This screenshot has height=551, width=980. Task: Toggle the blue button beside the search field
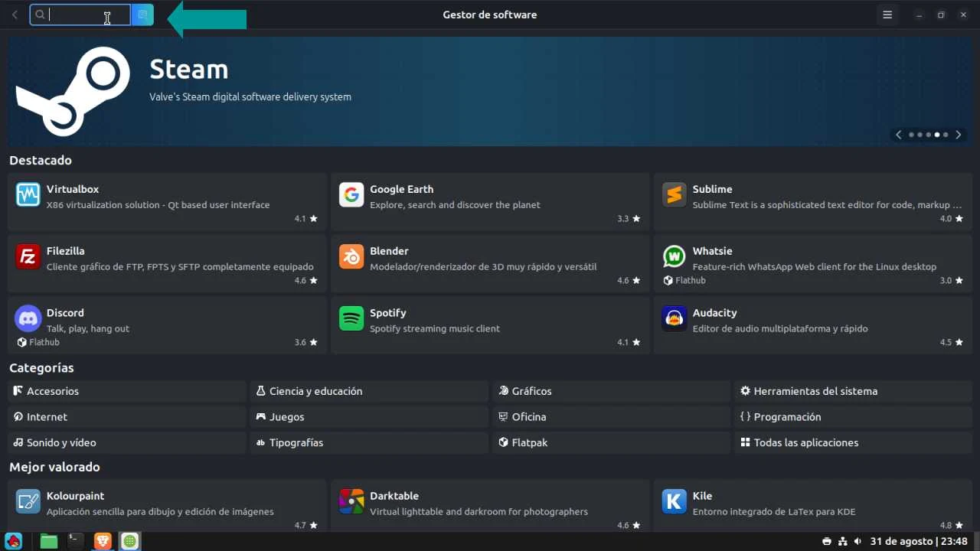tap(142, 15)
